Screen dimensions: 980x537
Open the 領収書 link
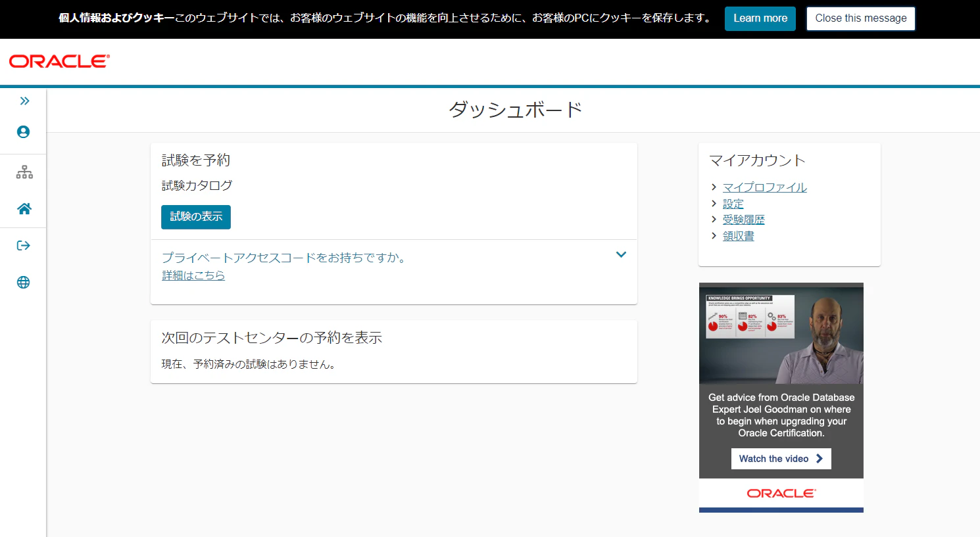coord(739,236)
